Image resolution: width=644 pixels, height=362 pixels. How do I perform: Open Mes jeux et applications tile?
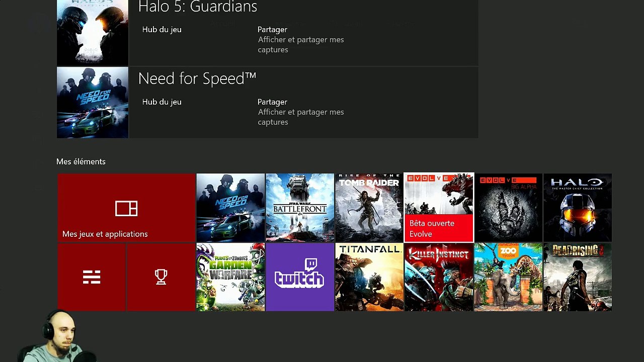126,208
